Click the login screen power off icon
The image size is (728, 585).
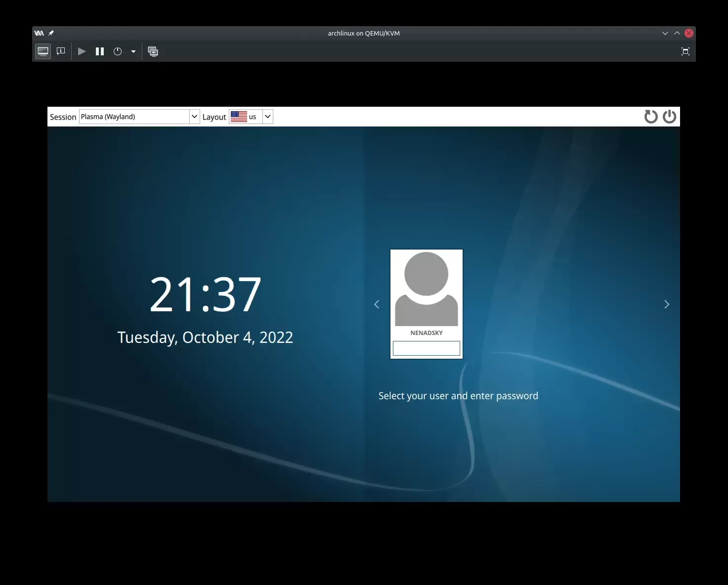669,117
